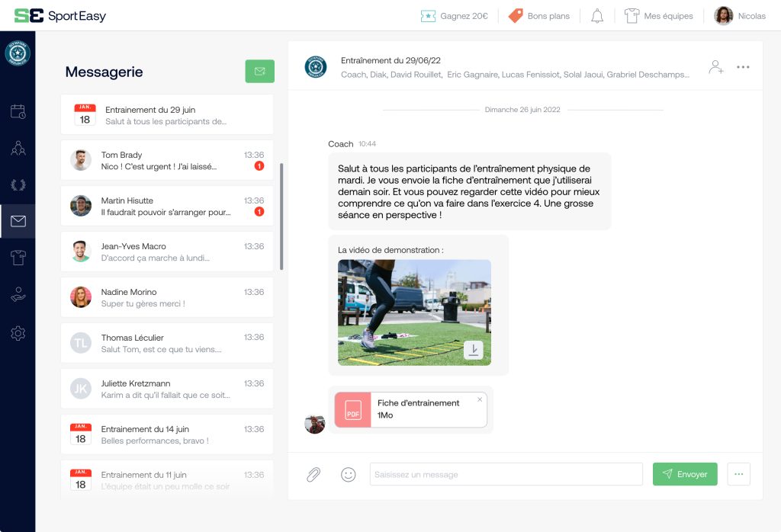Open Mes équipes team list
The width and height of the screenshot is (781, 532).
658,16
